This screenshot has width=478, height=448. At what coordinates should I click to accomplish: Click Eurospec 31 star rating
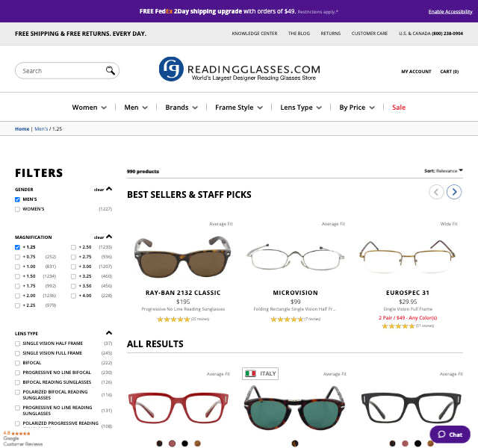398,326
